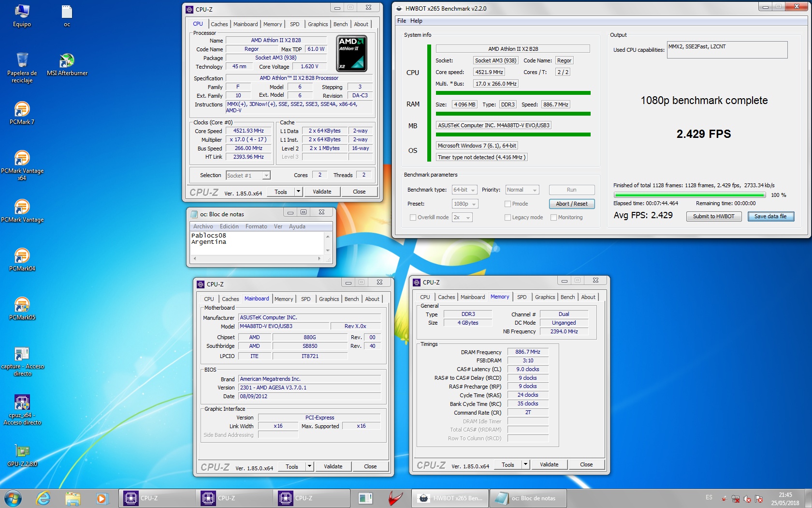The width and height of the screenshot is (812, 508).
Task: Launch PCMark 7 desktop shortcut
Action: click(x=22, y=113)
